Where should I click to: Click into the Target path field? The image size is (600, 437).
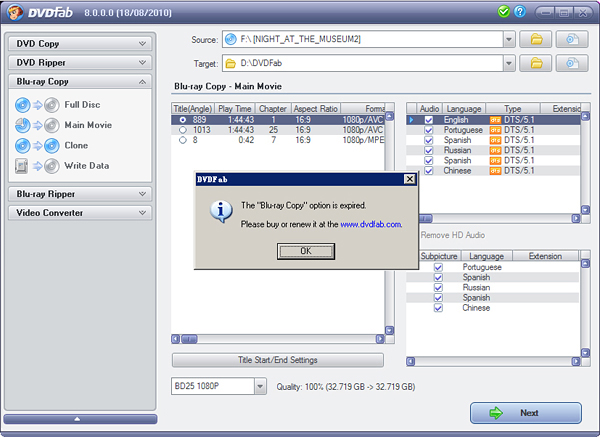(362, 63)
